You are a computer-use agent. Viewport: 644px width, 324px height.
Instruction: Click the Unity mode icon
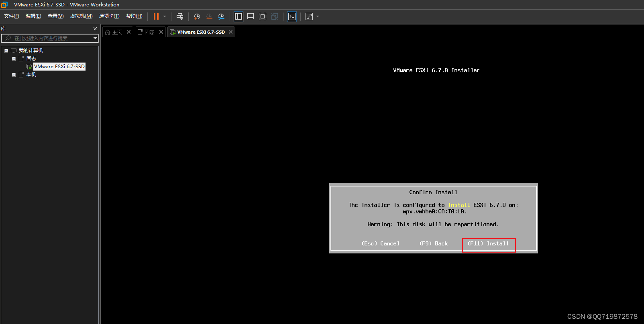pyautogui.click(x=275, y=16)
